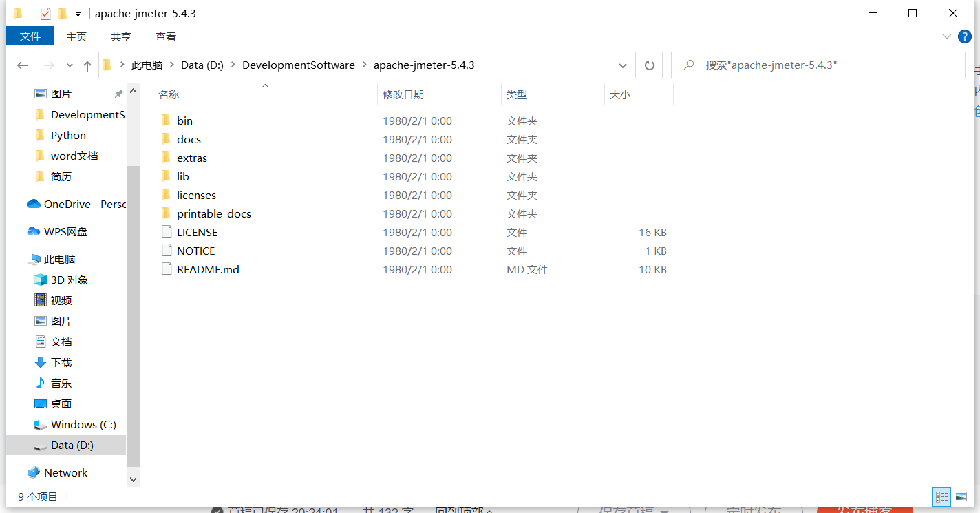Open 音乐 folder in sidebar

53,383
